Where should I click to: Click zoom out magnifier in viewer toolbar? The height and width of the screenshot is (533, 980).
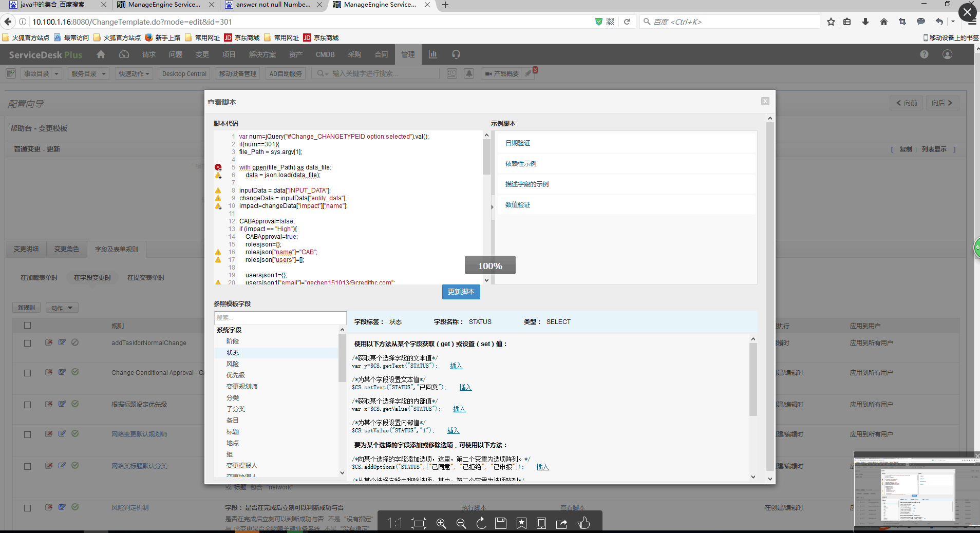coord(461,523)
